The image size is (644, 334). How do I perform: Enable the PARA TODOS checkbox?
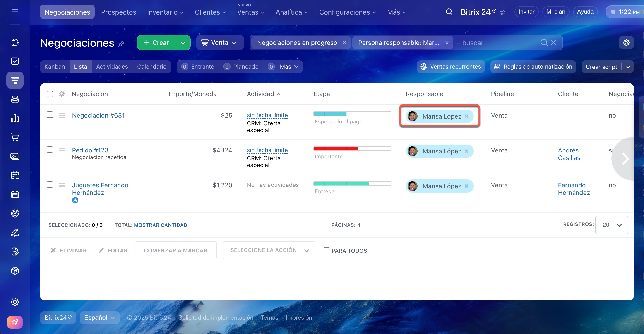tap(326, 250)
